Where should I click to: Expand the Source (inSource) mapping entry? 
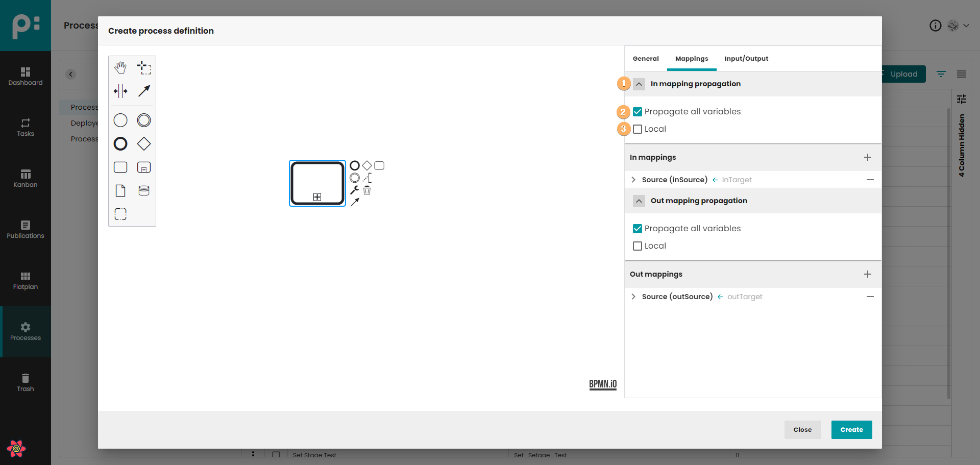[x=633, y=180]
